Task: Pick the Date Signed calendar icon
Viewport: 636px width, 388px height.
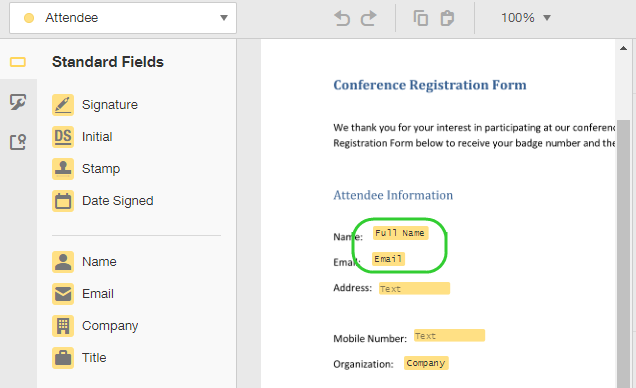Action: tap(63, 201)
